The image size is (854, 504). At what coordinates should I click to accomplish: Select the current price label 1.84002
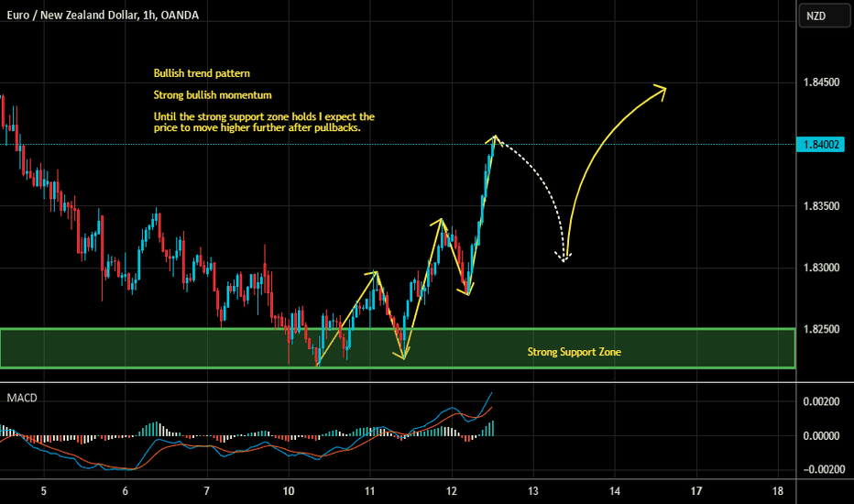821,145
